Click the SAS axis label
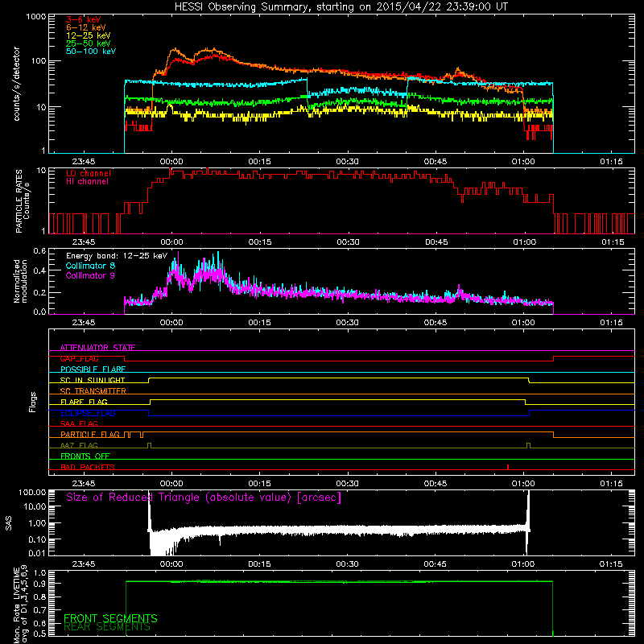Screen dimensions: 644x644 (9, 523)
